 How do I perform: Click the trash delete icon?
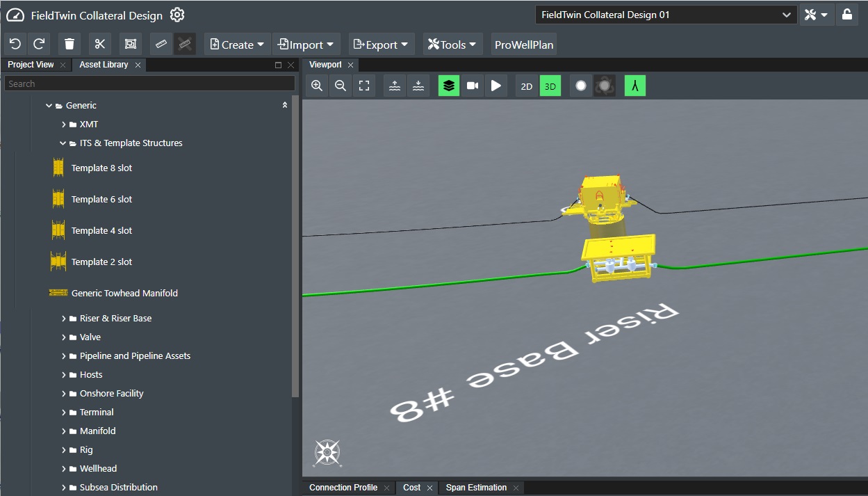[x=69, y=45]
